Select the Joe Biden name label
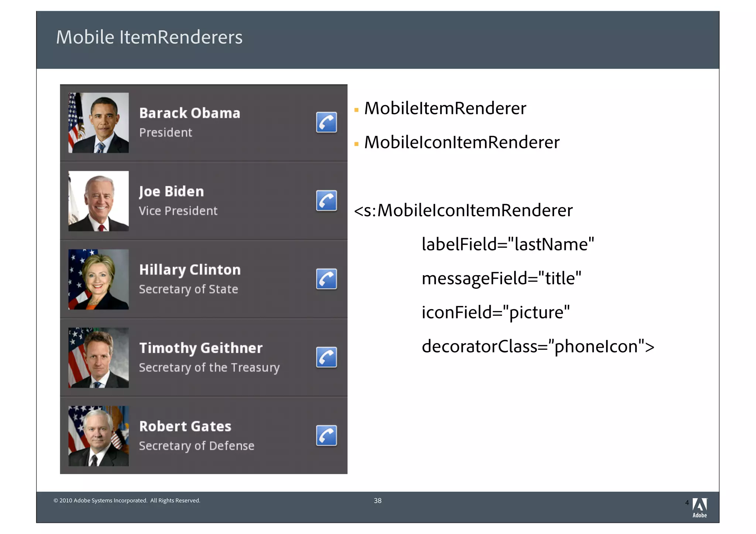The height and width of the screenshot is (534, 756). pos(171,192)
